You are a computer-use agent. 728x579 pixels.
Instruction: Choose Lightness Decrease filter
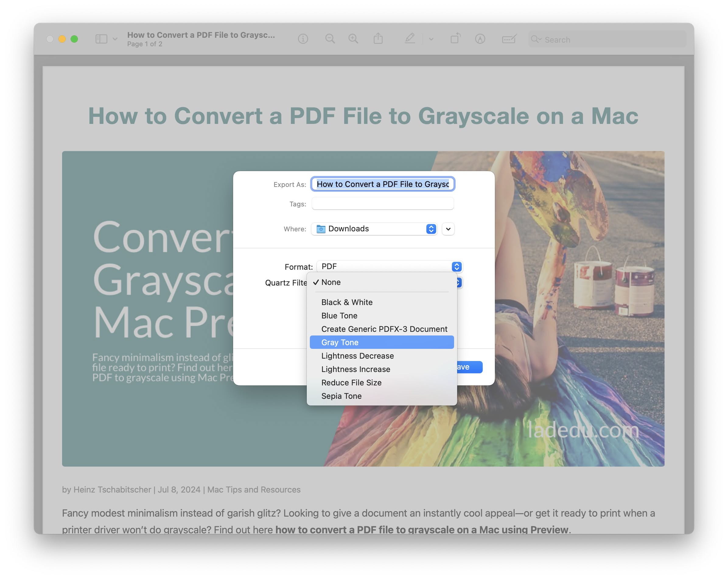click(x=382, y=356)
